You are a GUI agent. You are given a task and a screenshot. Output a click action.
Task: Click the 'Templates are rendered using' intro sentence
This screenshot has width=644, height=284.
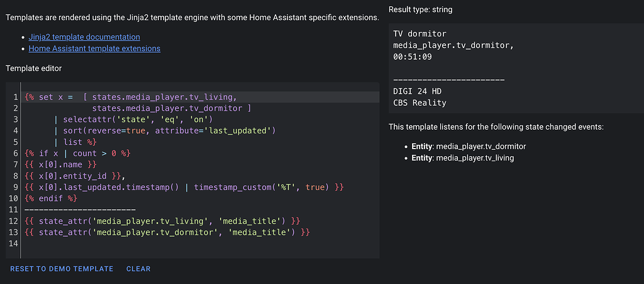tap(192, 18)
